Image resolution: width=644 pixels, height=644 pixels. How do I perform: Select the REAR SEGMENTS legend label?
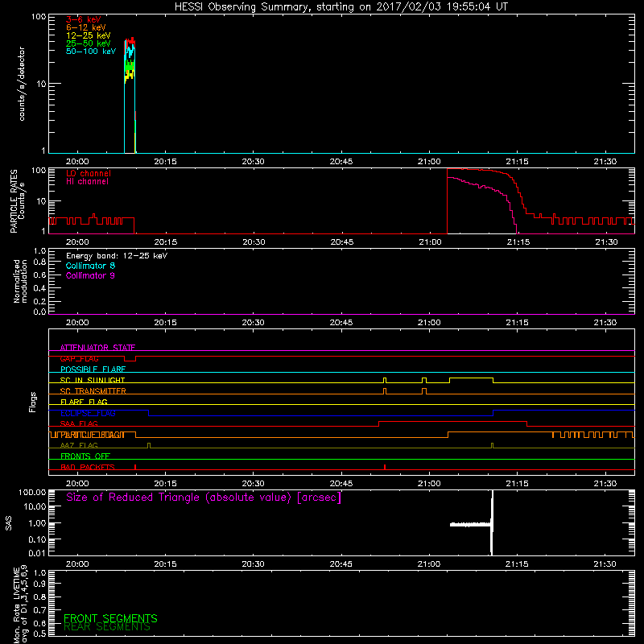(x=107, y=627)
